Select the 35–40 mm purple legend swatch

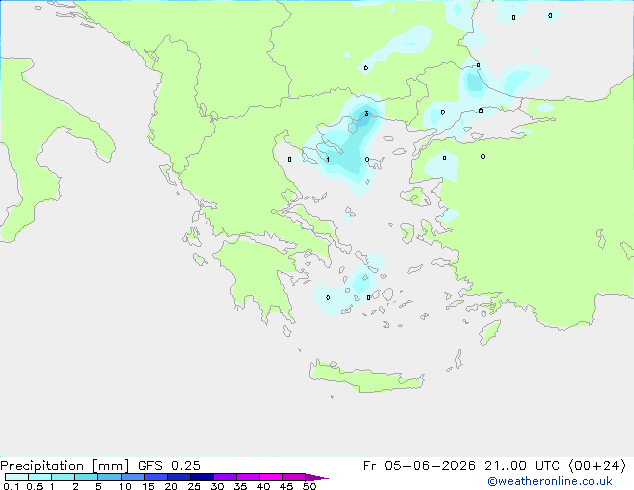248,477
